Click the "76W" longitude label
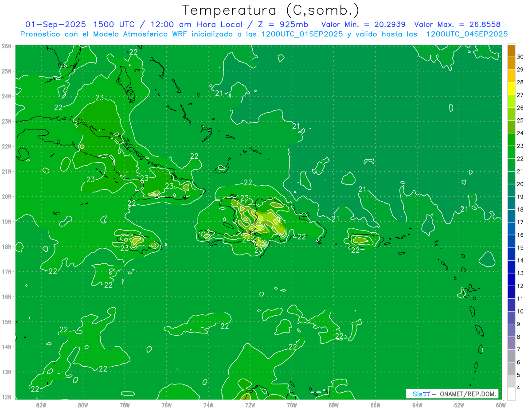This screenshot has width=532, height=411. [166, 404]
